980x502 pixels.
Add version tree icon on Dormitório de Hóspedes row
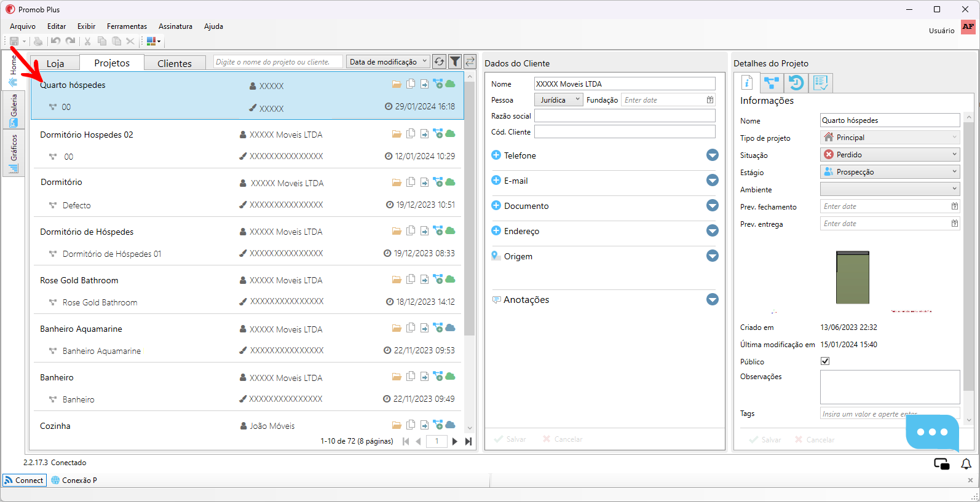(x=438, y=230)
